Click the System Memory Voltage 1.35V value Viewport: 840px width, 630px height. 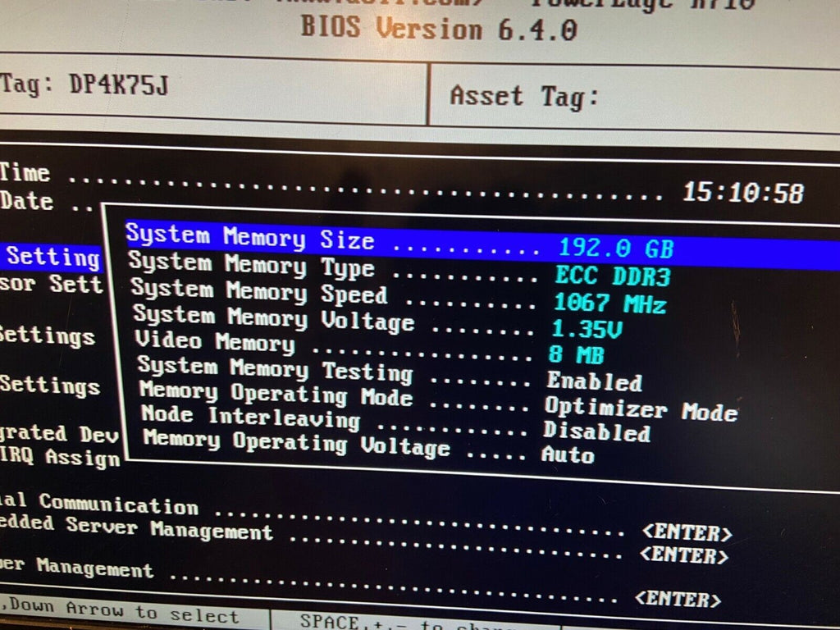pos(587,329)
